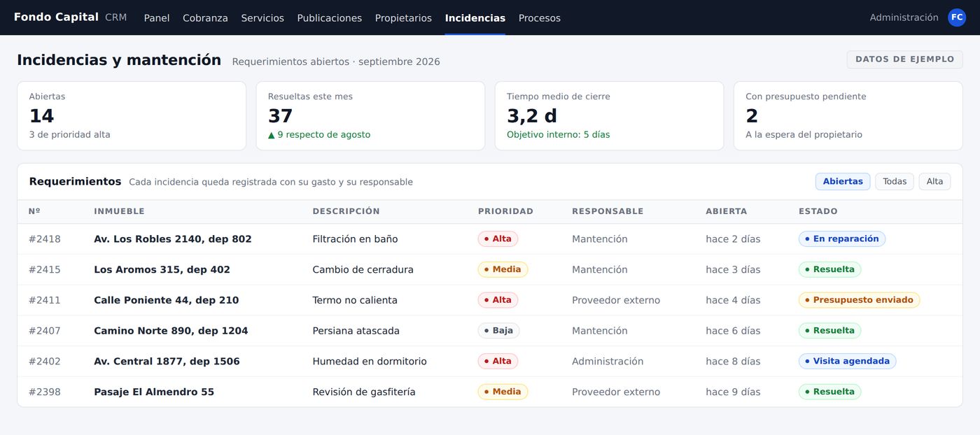Click the Presupuesto enviado status pill
The image size is (980, 435).
859,300
